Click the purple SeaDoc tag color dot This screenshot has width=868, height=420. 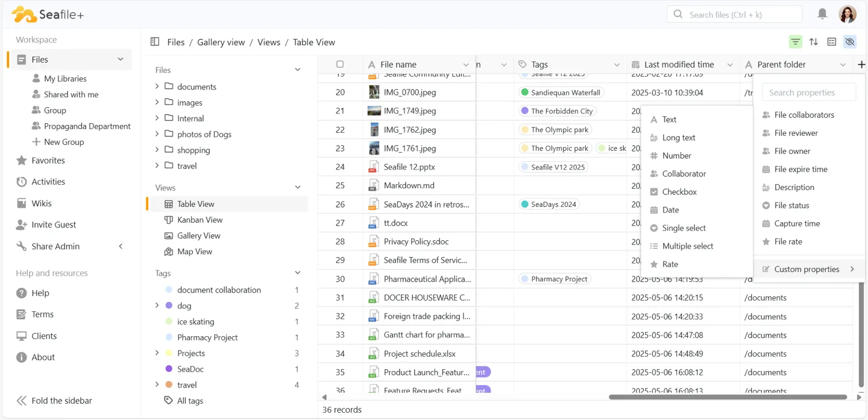tap(169, 369)
